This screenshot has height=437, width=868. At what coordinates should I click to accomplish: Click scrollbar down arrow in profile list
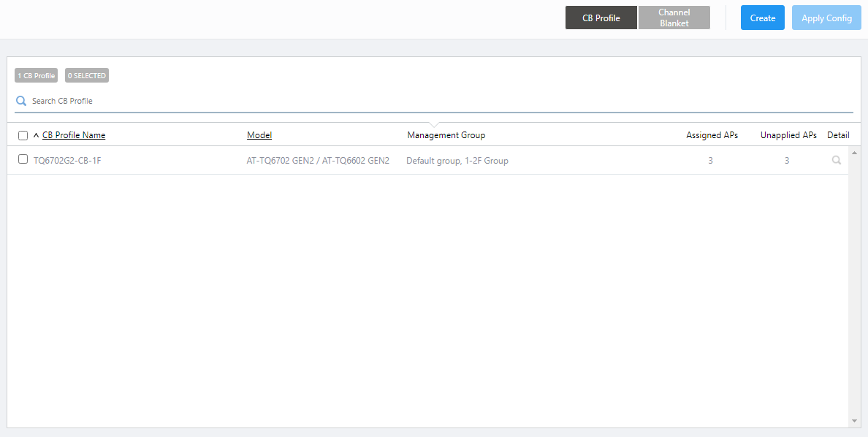pyautogui.click(x=854, y=421)
